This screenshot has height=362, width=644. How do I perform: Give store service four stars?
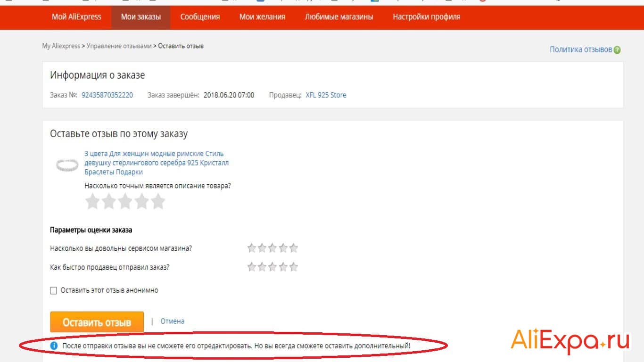click(283, 248)
